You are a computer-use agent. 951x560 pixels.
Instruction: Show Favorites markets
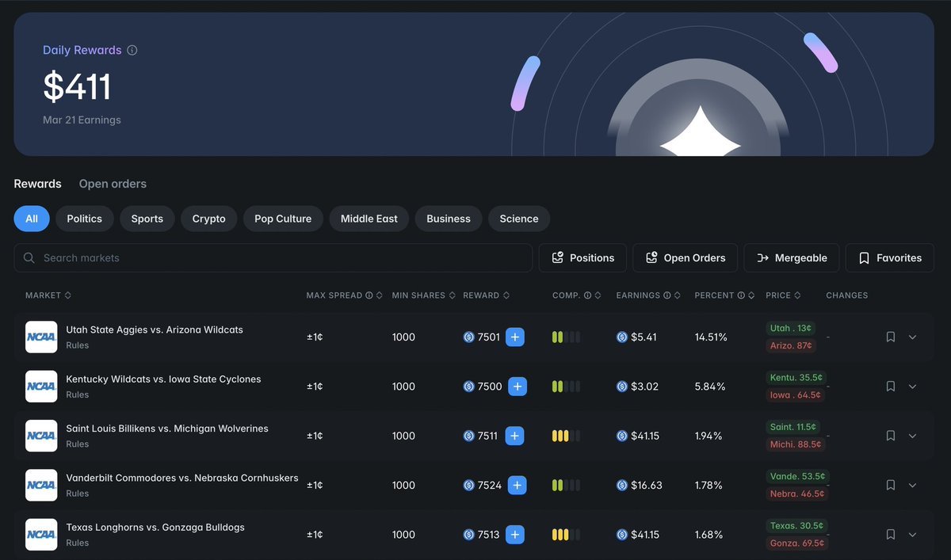tap(890, 257)
